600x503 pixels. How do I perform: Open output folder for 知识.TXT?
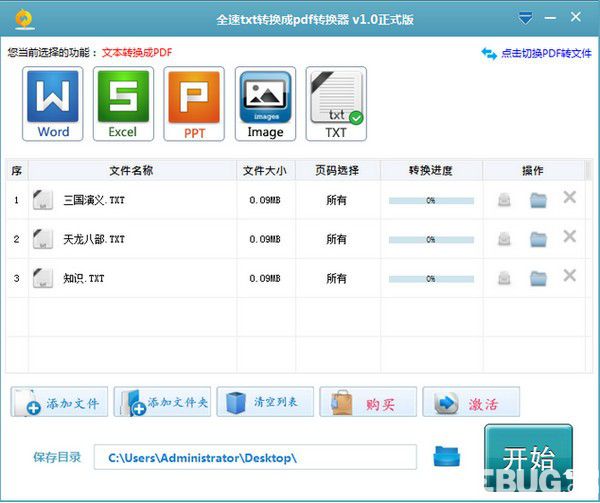[x=538, y=278]
